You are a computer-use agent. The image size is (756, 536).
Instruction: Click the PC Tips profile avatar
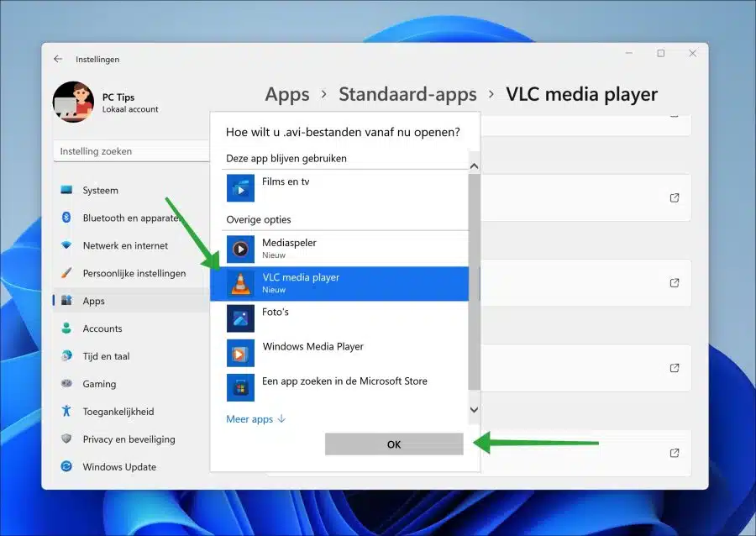click(73, 102)
